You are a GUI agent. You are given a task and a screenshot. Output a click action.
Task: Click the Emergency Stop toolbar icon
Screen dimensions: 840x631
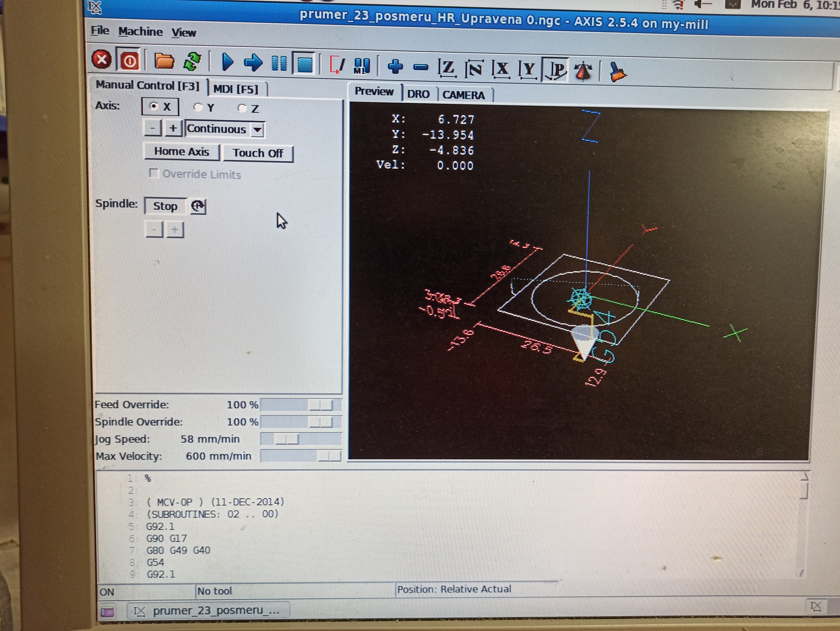point(101,60)
